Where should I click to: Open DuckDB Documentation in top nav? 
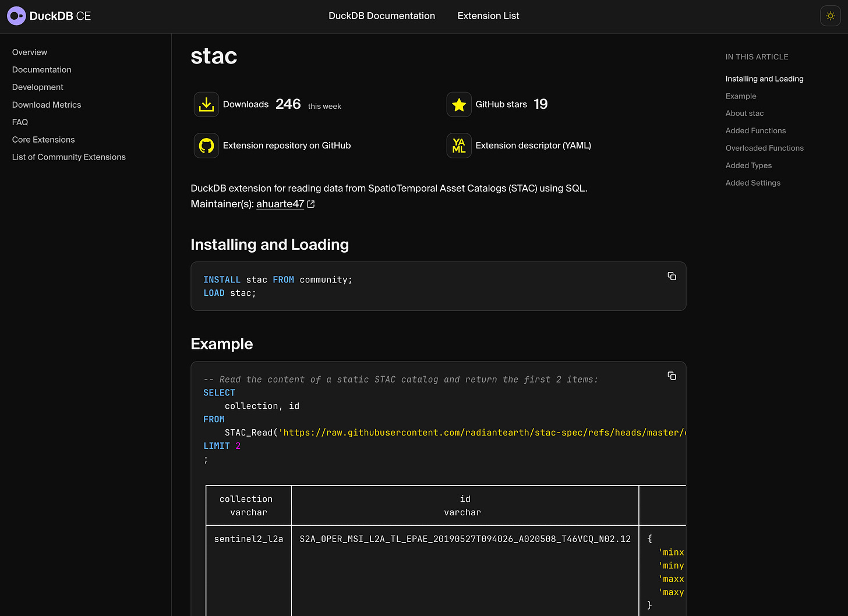381,16
